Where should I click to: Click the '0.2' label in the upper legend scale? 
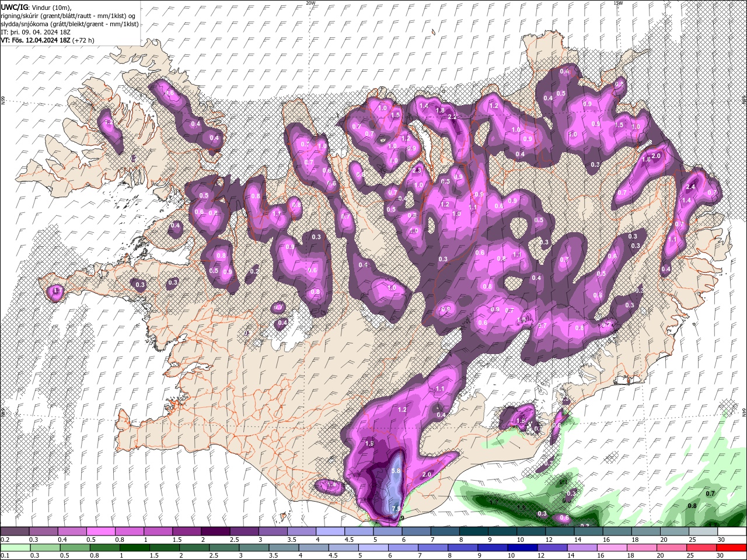(x=5, y=540)
